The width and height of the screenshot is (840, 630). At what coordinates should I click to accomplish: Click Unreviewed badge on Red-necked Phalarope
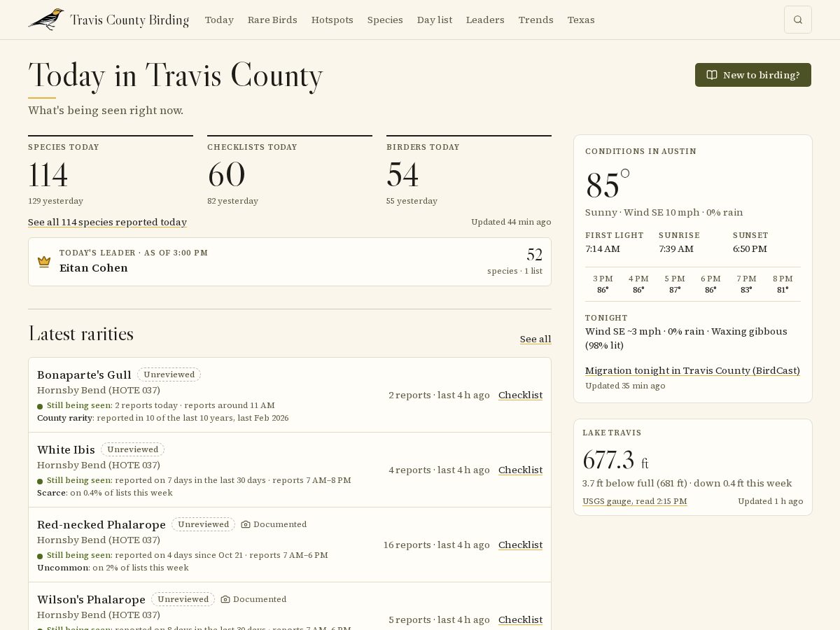203,524
